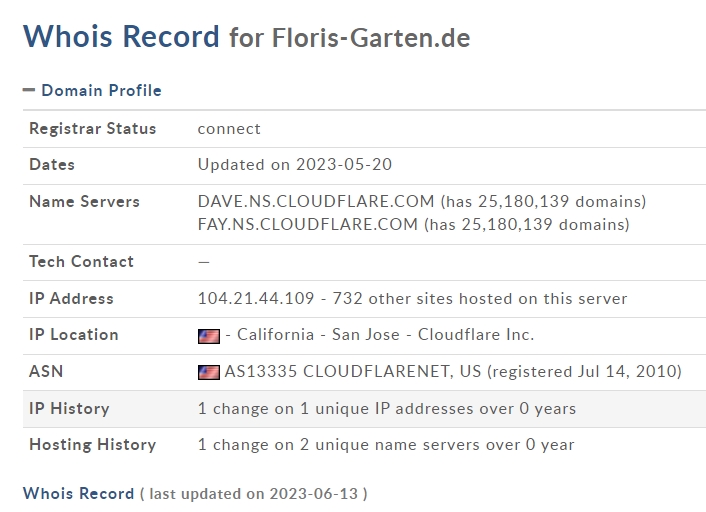Image resolution: width=706 pixels, height=512 pixels.
Task: Click the 'connect' registrar status value
Action: pos(229,128)
